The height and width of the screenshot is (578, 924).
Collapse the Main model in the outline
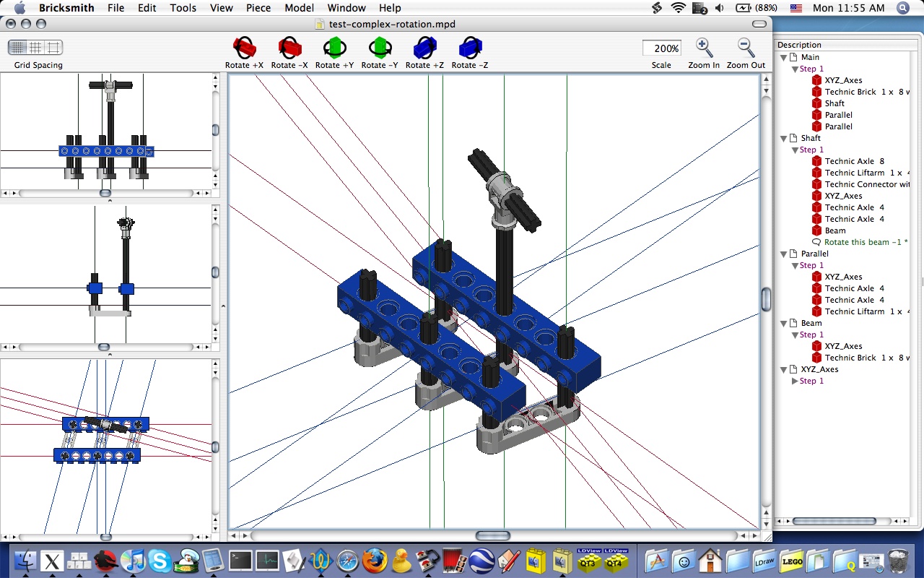pos(783,57)
